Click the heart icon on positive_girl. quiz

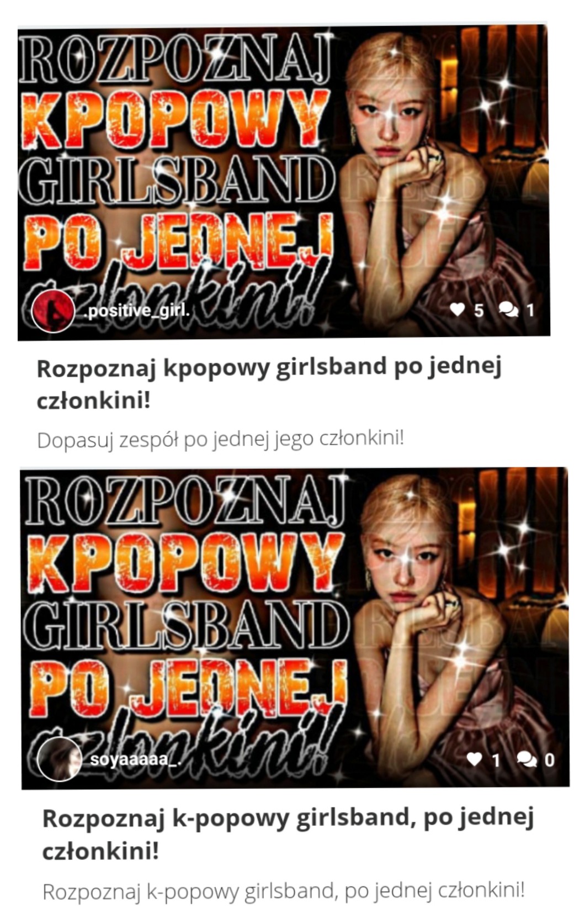coord(457,310)
